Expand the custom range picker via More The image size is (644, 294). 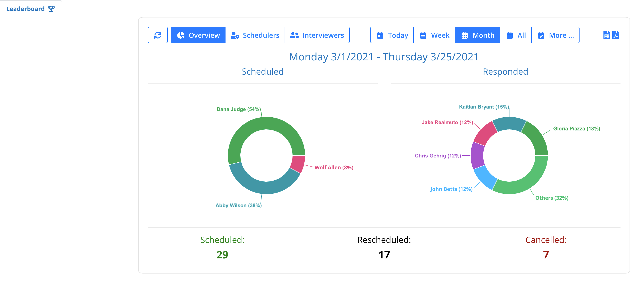(556, 35)
